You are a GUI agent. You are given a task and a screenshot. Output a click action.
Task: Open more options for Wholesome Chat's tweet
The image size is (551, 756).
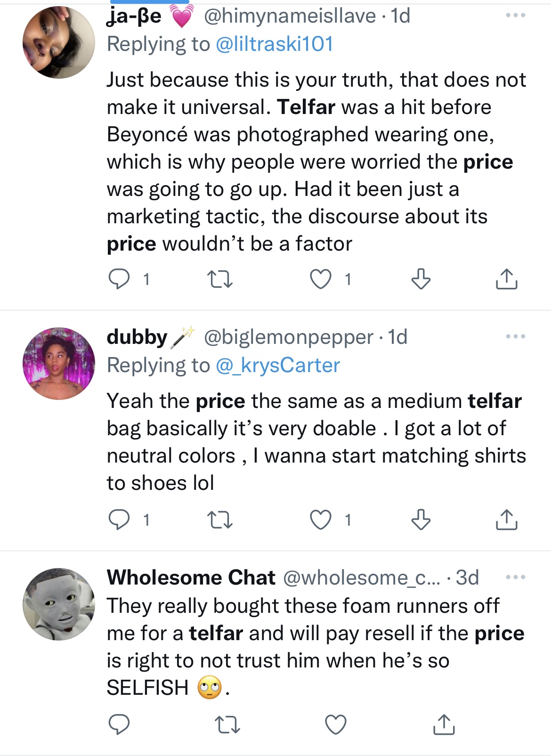point(515,577)
